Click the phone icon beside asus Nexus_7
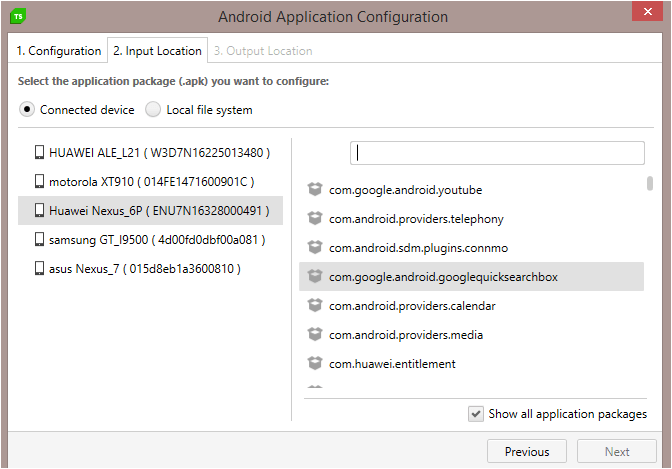672x469 pixels. click(x=39, y=269)
